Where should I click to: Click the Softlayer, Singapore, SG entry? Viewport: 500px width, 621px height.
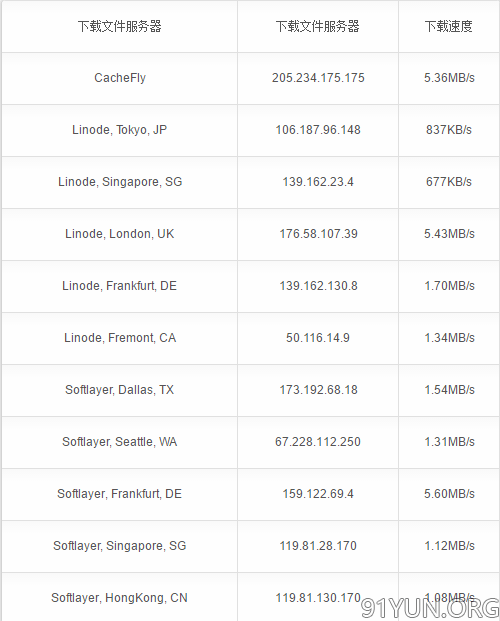click(120, 546)
